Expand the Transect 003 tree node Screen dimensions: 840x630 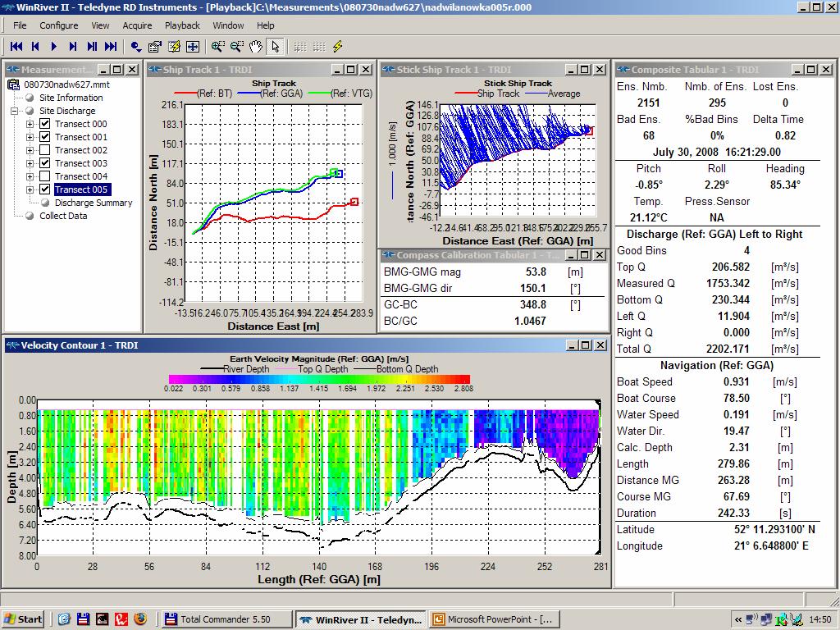(30, 163)
